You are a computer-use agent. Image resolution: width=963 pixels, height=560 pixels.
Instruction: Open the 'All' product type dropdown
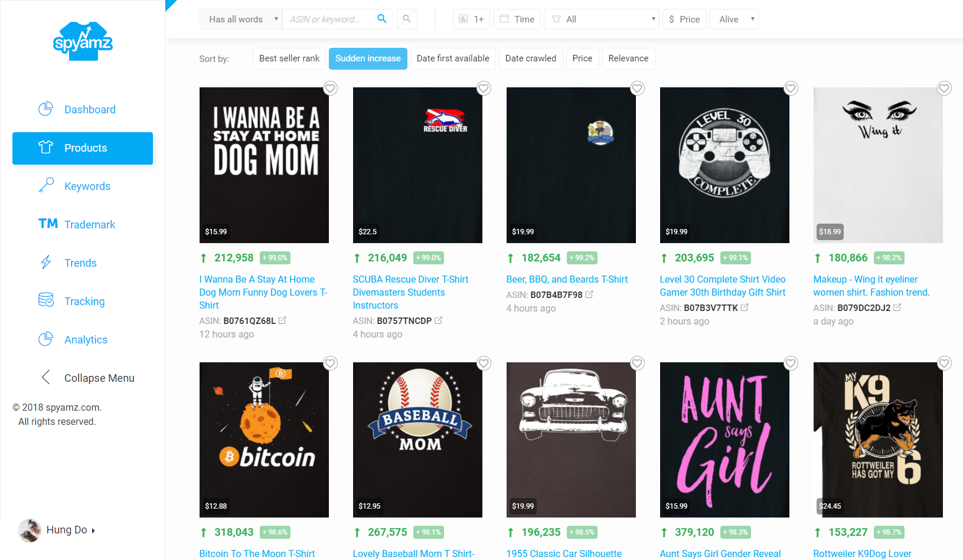pyautogui.click(x=601, y=19)
